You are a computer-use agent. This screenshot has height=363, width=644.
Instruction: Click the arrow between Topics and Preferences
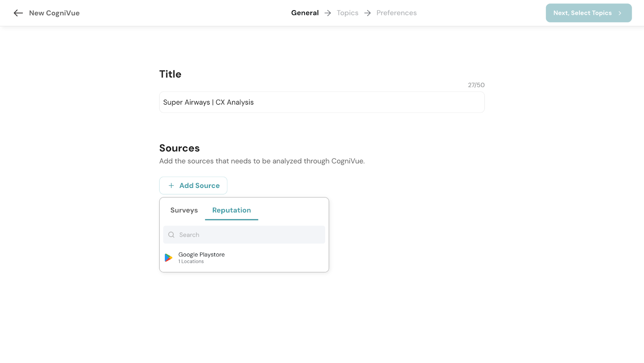[x=367, y=13]
